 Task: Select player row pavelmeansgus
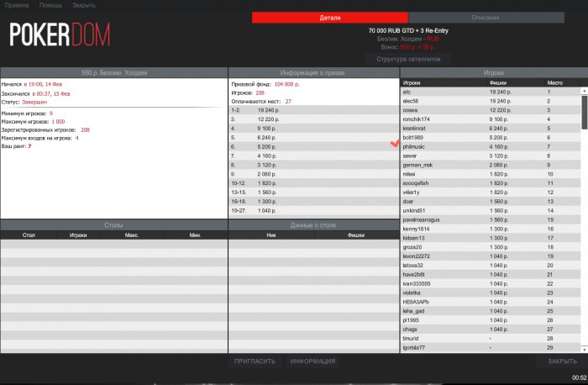coord(491,220)
